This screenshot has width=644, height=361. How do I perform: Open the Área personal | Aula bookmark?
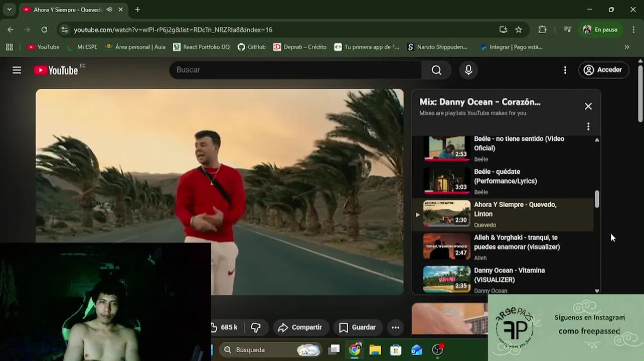(135, 47)
